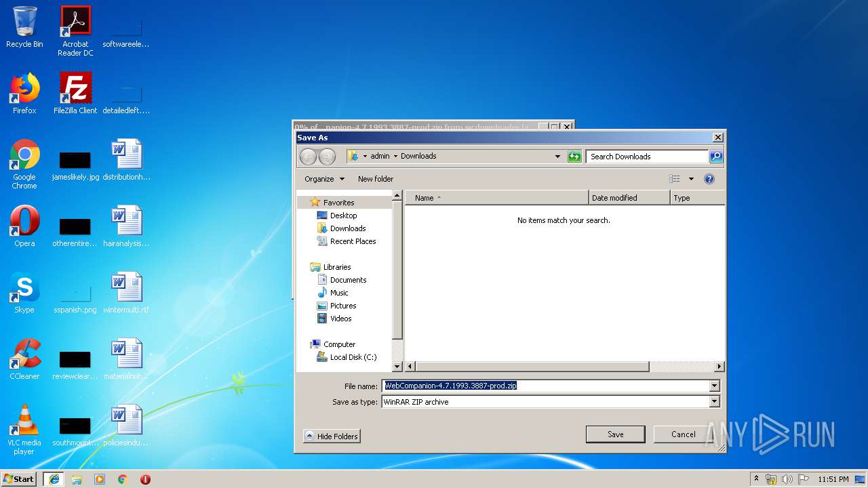Select distributionh... Word document icon
The height and width of the screenshot is (488, 868).
pos(126,160)
